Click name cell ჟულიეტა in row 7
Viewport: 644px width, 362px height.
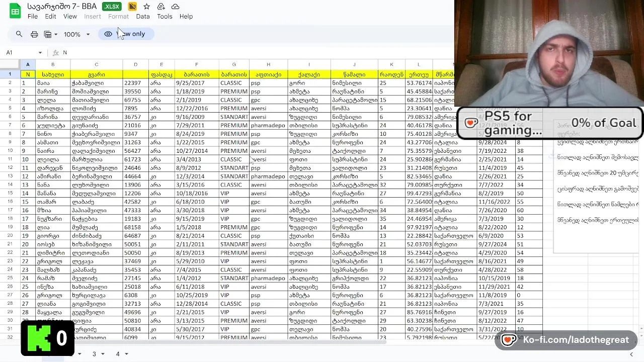click(53, 126)
